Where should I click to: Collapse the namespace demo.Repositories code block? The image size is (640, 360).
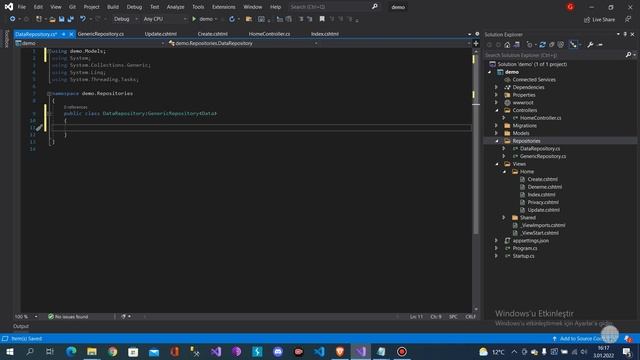(x=49, y=93)
